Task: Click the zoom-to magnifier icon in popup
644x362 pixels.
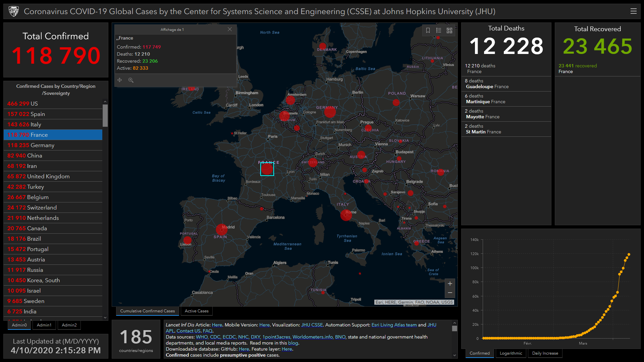Action: (131, 80)
